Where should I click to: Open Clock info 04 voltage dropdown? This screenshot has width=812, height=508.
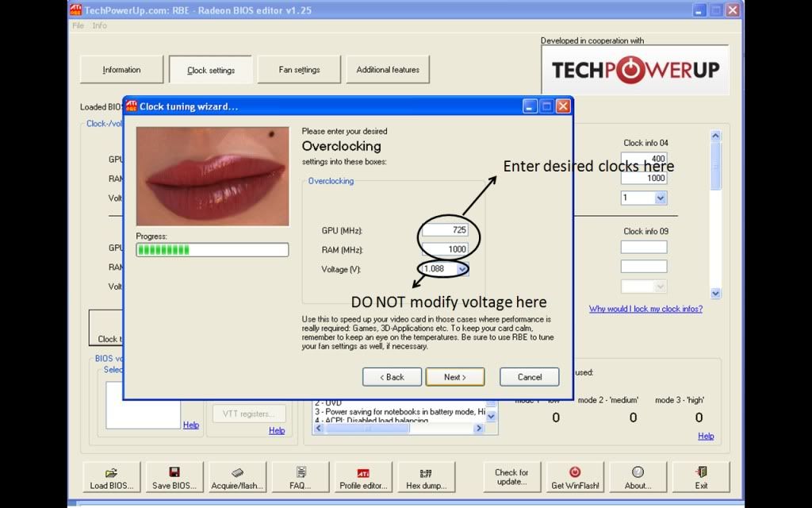pyautogui.click(x=660, y=198)
